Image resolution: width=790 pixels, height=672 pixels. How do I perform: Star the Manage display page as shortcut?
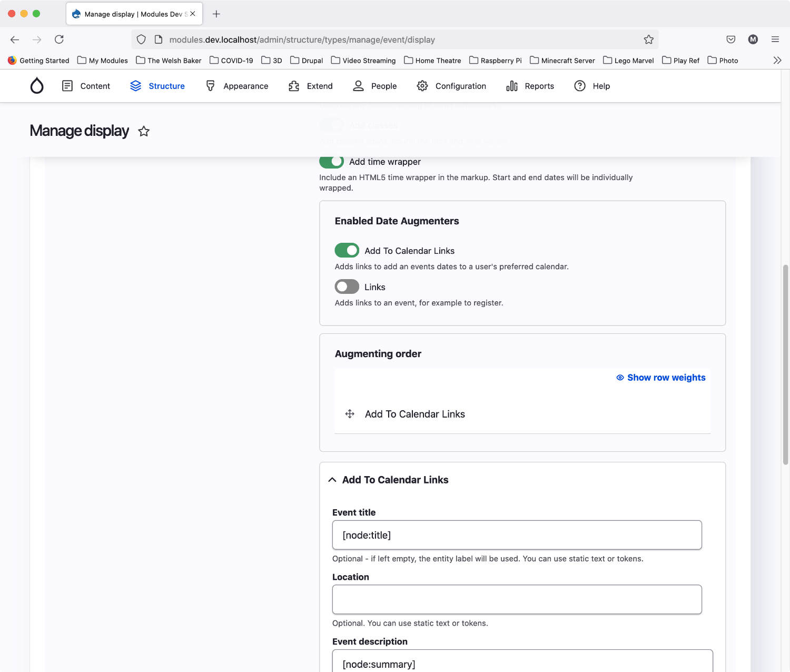144,131
